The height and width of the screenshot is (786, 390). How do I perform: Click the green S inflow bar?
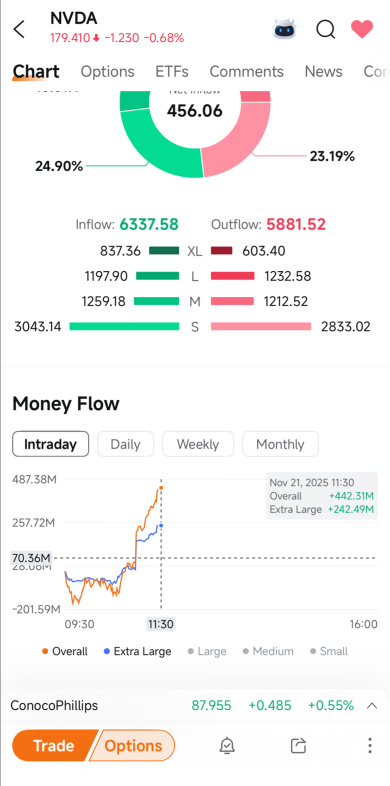124,326
